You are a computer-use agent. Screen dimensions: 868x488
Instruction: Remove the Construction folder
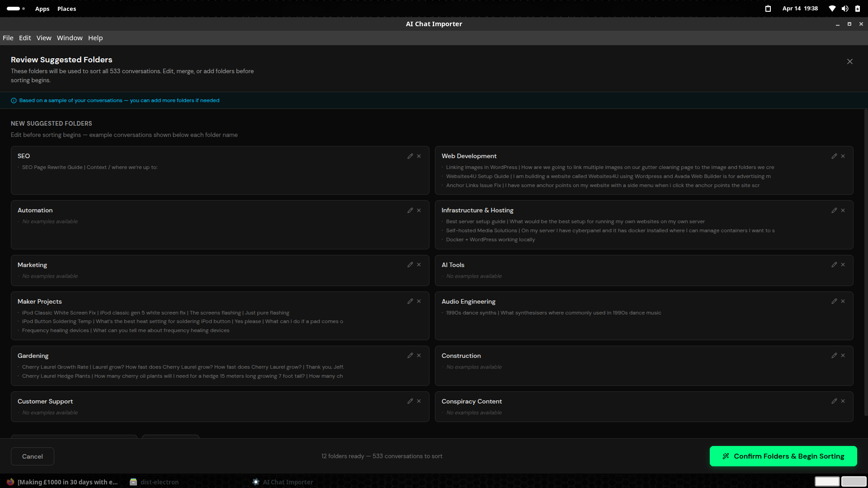coord(843,355)
